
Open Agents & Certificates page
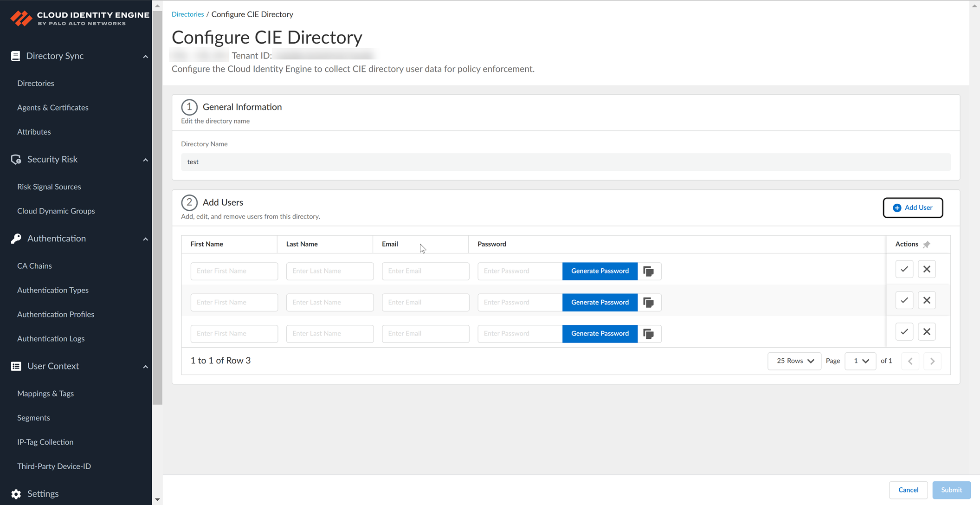click(53, 108)
